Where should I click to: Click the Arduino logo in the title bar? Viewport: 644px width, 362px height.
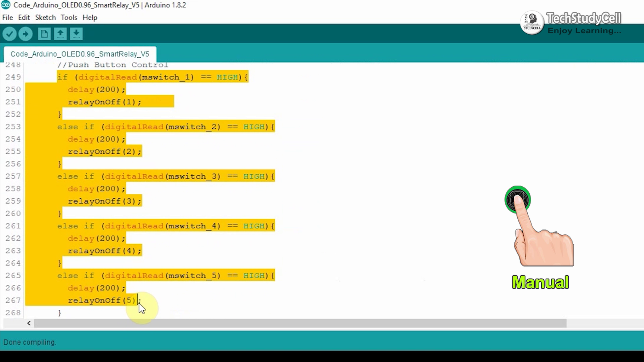6,5
